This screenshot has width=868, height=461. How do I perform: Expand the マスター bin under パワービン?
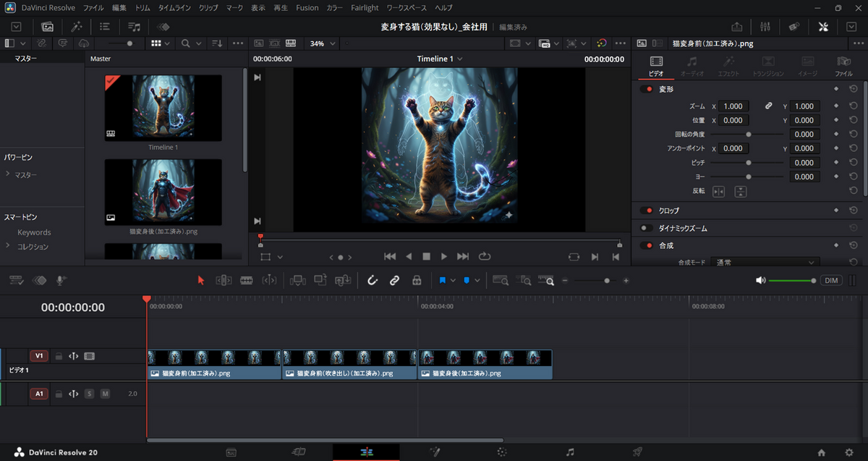pos(7,174)
